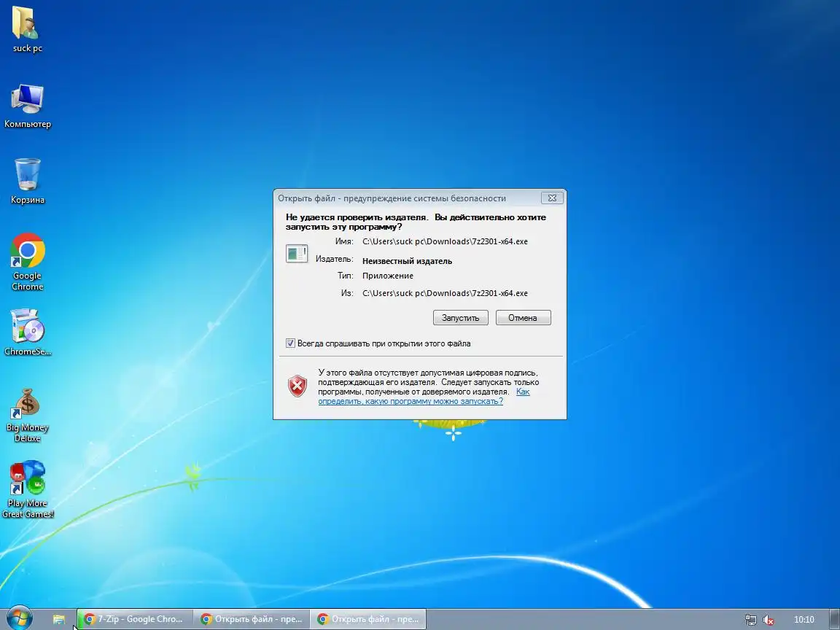Click the dialog title Открыть файл - предупреждение
The height and width of the screenshot is (630, 840).
pos(392,198)
